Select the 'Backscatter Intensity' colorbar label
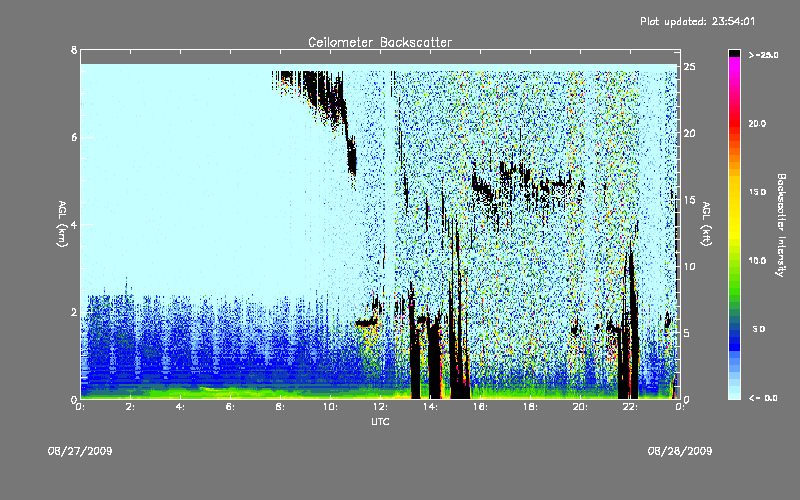 [781, 225]
